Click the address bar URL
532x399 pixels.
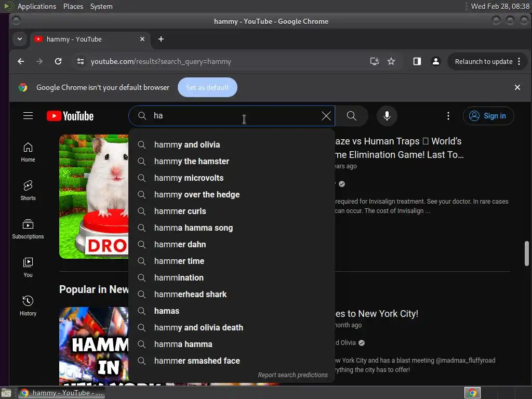(x=161, y=61)
